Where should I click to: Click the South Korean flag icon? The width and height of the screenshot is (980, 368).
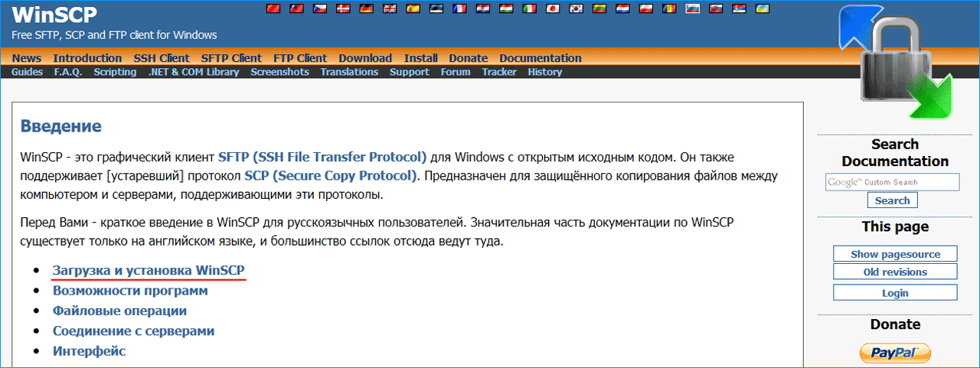point(577,9)
